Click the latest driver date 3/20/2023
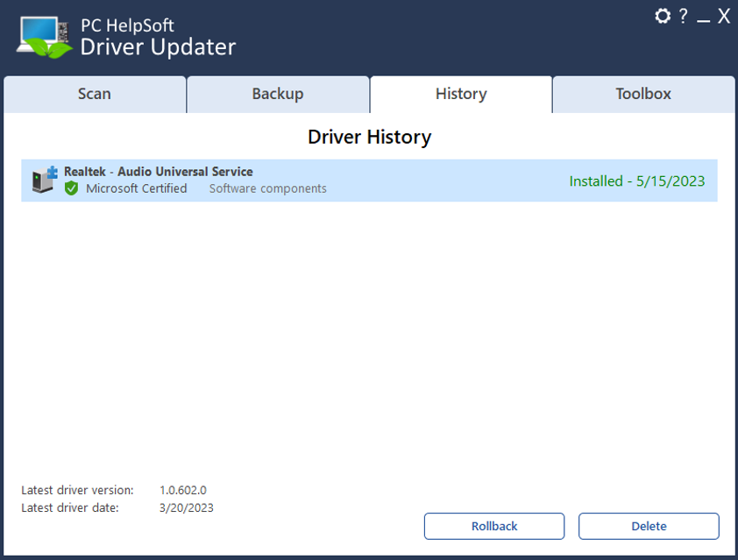Image resolution: width=738 pixels, height=560 pixels. pyautogui.click(x=187, y=508)
